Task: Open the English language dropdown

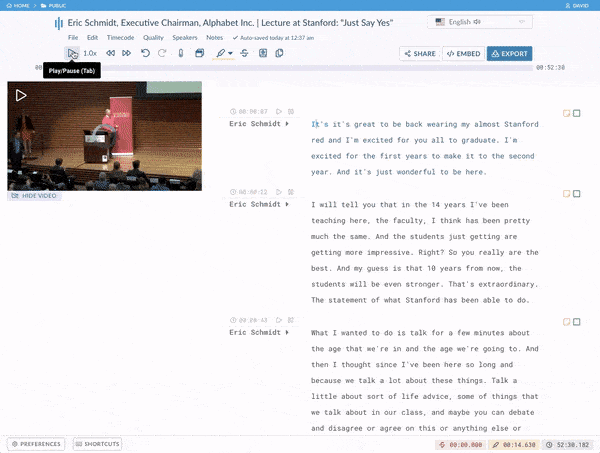Action: click(x=468, y=21)
